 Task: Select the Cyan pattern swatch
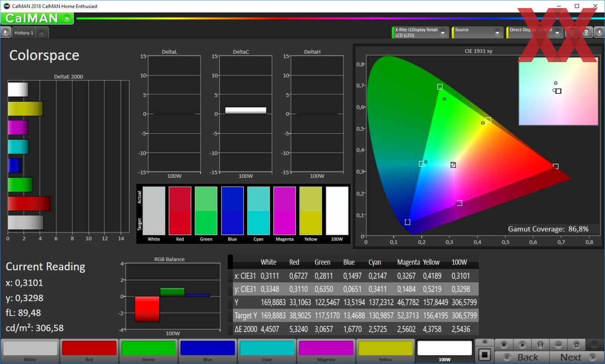click(267, 351)
